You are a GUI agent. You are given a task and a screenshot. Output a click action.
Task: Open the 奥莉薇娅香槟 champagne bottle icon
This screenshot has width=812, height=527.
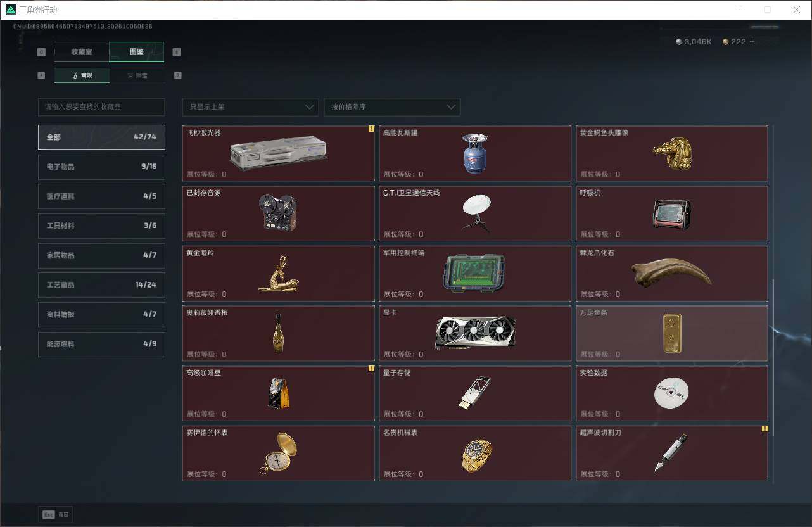(279, 333)
